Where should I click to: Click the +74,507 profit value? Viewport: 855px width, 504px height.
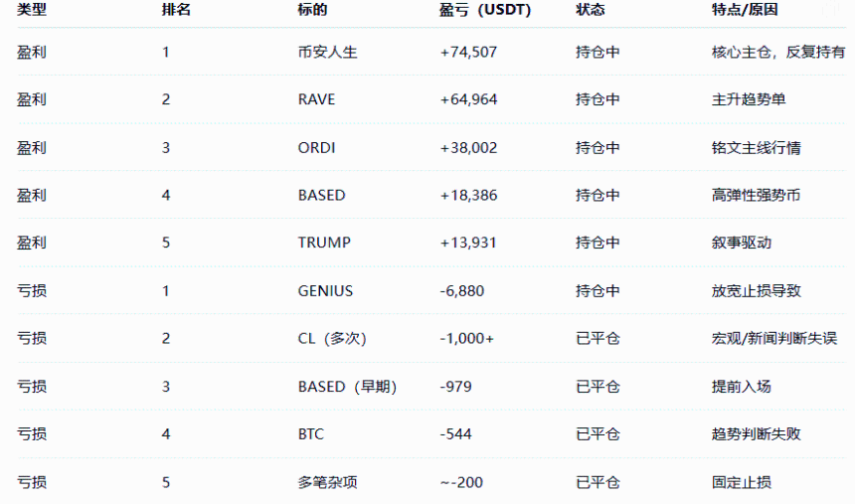tap(468, 53)
